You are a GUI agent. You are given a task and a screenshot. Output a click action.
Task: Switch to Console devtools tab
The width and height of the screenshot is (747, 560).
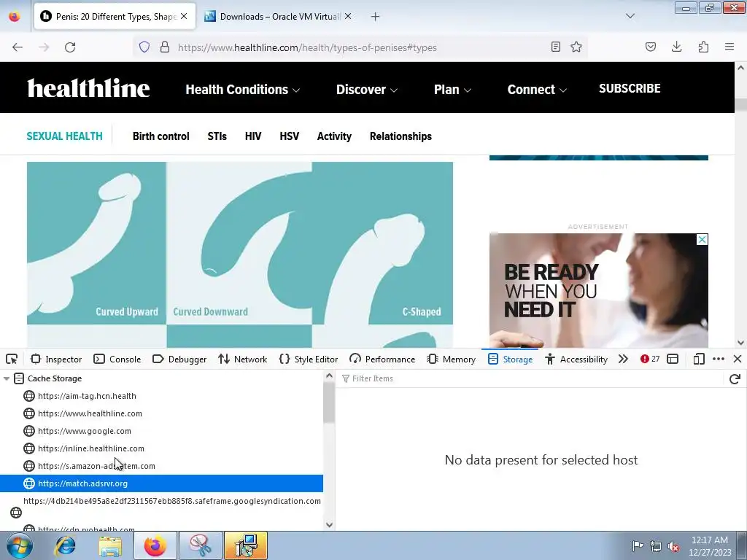[117, 359]
